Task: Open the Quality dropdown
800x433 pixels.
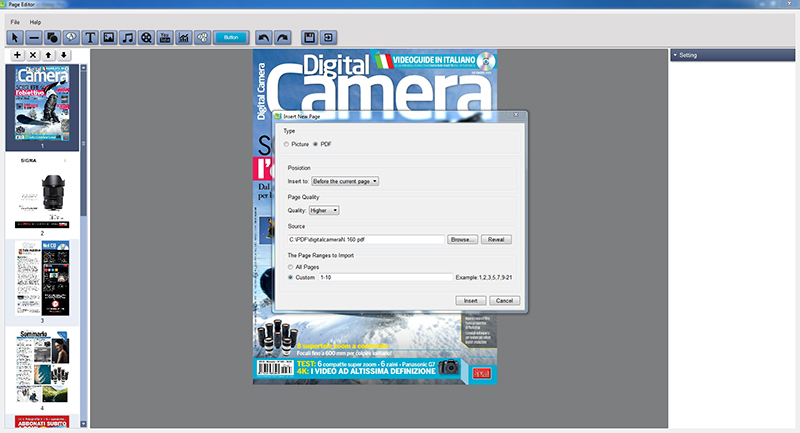Action: (x=324, y=210)
